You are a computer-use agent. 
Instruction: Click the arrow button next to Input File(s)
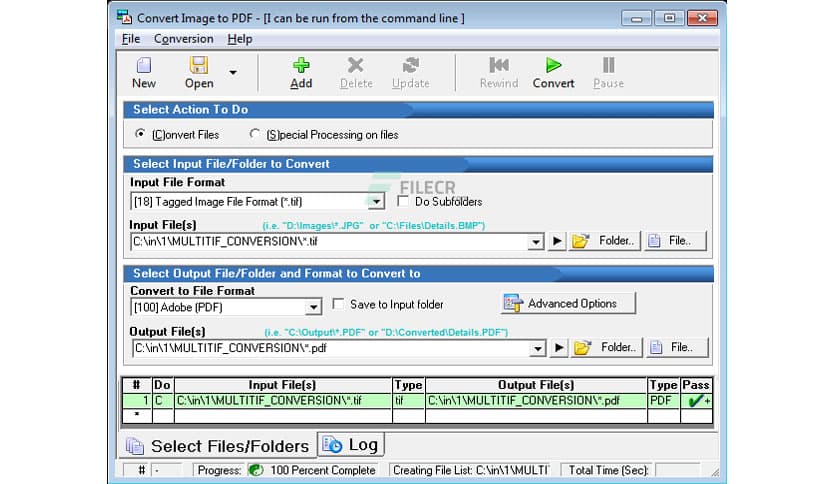tap(557, 241)
